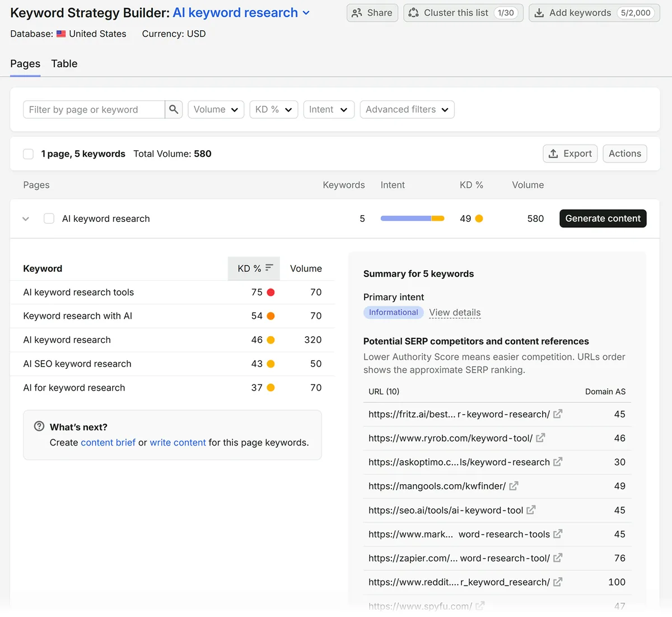Image resolution: width=672 pixels, height=617 pixels.
Task: Click Cluster this list button
Action: coord(464,12)
